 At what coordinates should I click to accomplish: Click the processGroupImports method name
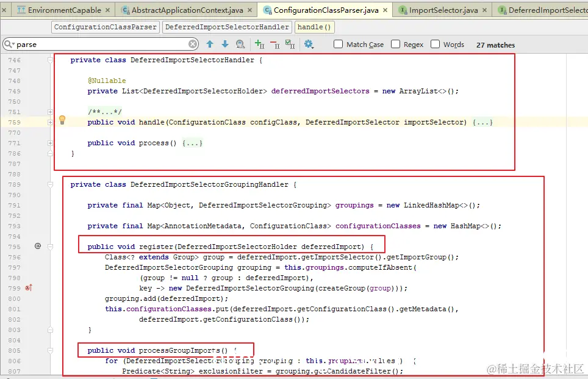pyautogui.click(x=179, y=350)
